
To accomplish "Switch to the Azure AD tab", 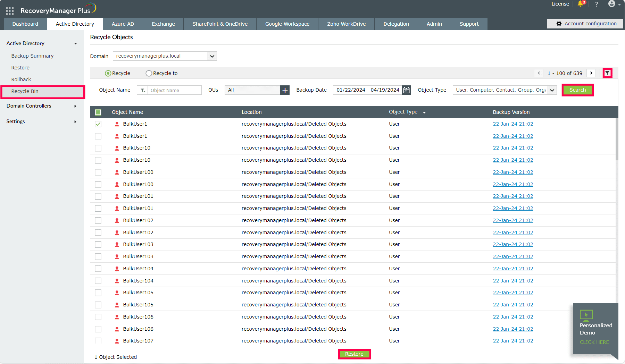I will [123, 24].
